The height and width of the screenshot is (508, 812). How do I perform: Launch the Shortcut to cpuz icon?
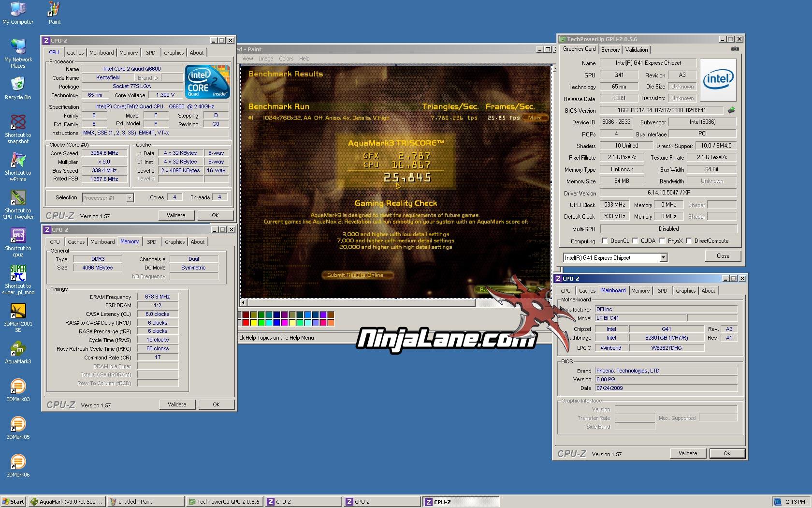18,242
